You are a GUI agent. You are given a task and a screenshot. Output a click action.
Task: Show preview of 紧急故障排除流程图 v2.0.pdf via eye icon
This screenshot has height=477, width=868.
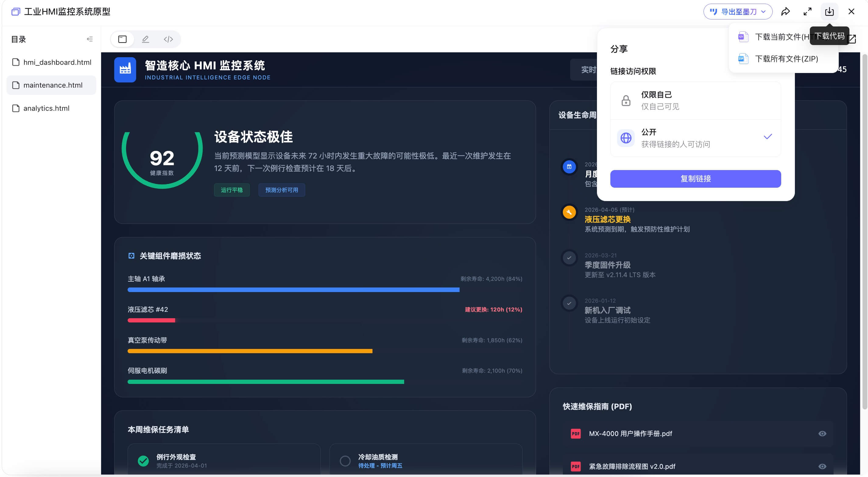(823, 467)
